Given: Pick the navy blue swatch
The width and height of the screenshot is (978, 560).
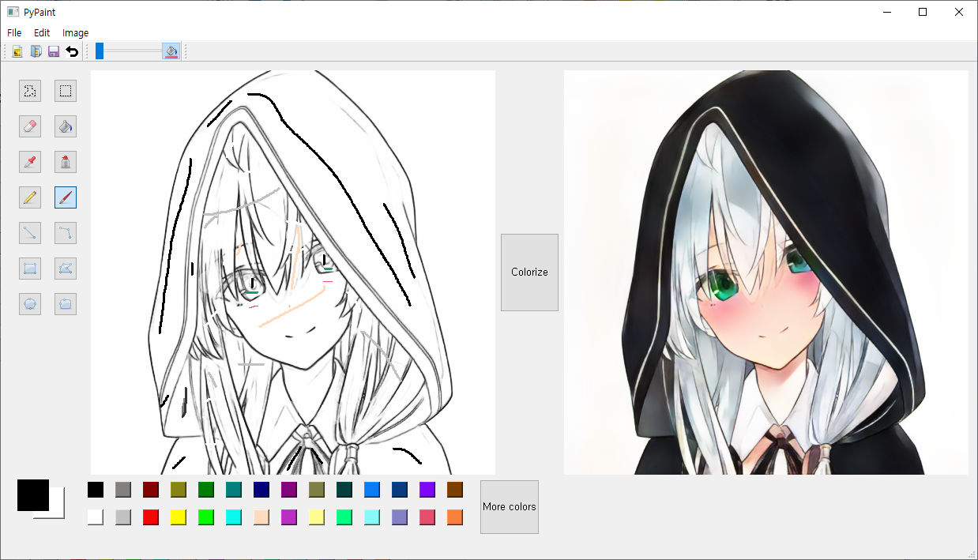Looking at the screenshot, I should (x=261, y=490).
